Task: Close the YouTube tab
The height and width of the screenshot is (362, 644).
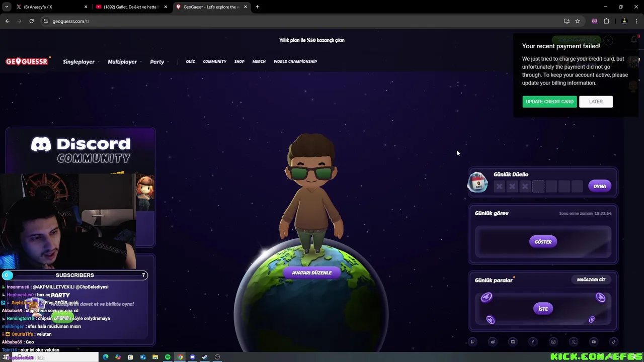Action: click(166, 7)
